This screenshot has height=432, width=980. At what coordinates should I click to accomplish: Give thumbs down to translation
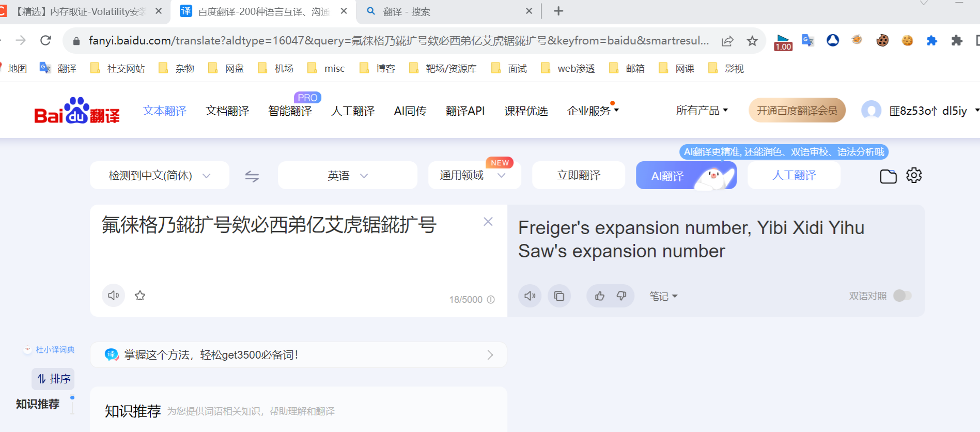[x=621, y=296]
